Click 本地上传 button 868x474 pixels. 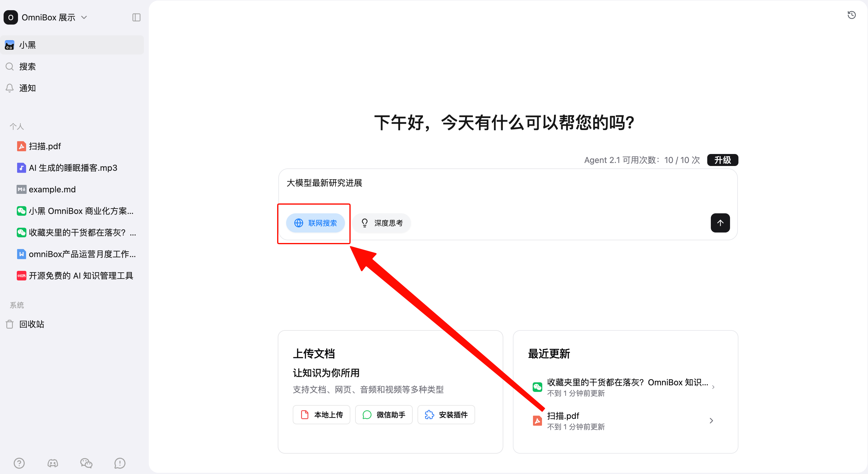pyautogui.click(x=321, y=414)
